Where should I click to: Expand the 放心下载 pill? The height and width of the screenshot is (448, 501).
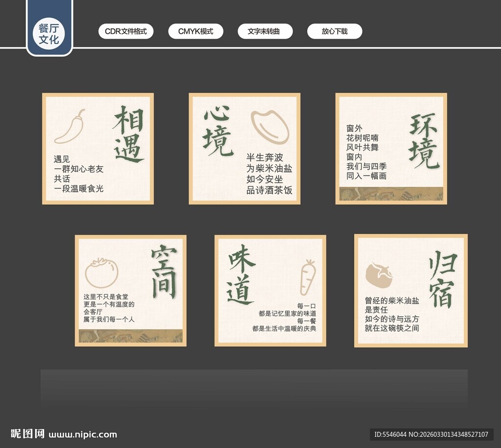(335, 31)
